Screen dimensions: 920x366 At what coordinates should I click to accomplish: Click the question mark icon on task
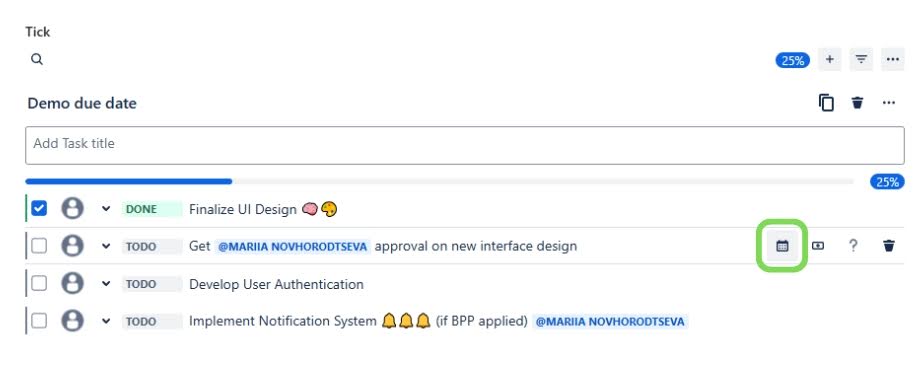click(853, 246)
